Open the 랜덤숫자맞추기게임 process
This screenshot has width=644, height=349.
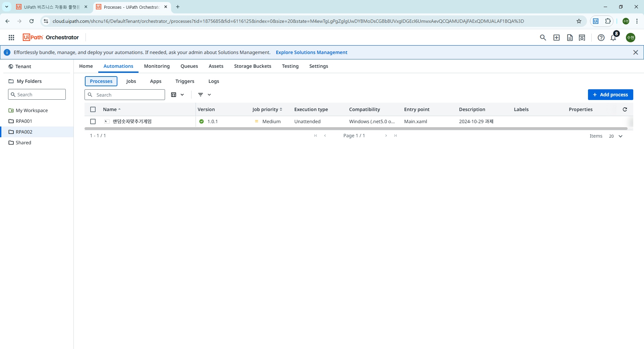click(132, 121)
